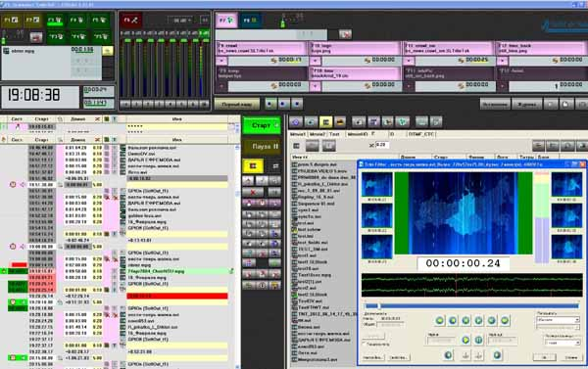
Task: Click the first blue dot button after Первый кадр
Action: click(270, 104)
